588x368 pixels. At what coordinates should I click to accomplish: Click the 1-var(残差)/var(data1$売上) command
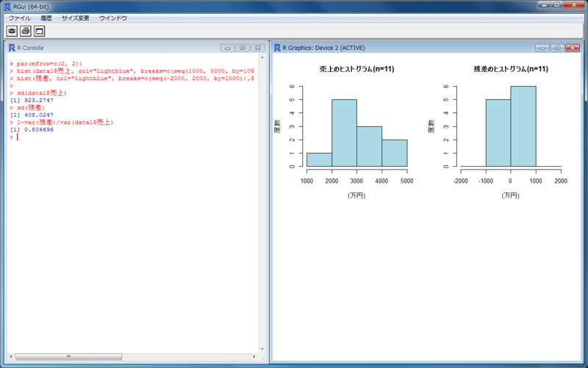click(x=61, y=122)
